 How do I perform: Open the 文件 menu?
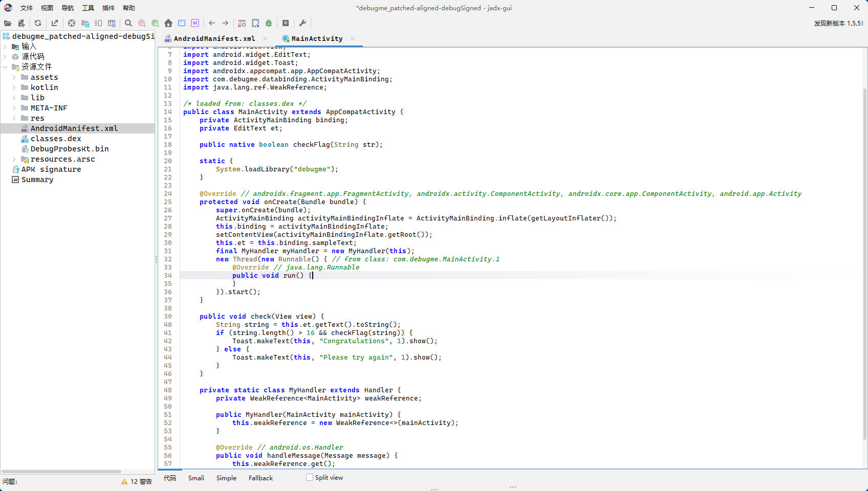tap(27, 8)
